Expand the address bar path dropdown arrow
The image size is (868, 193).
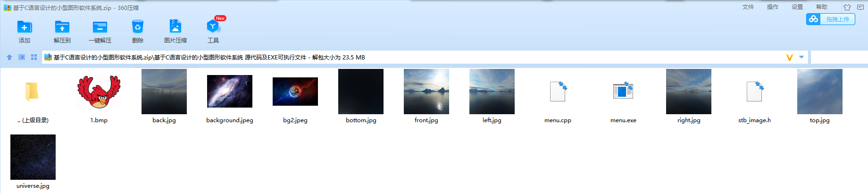pyautogui.click(x=801, y=58)
